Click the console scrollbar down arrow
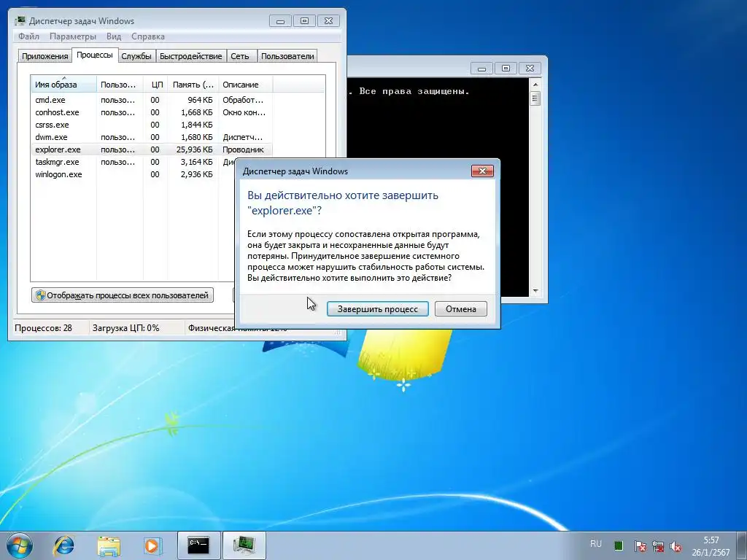Image resolution: width=747 pixels, height=560 pixels. (x=535, y=290)
